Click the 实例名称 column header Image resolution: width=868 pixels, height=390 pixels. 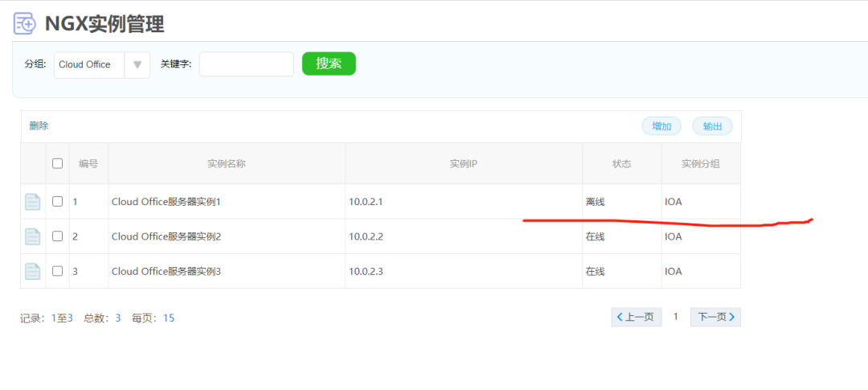(x=227, y=163)
